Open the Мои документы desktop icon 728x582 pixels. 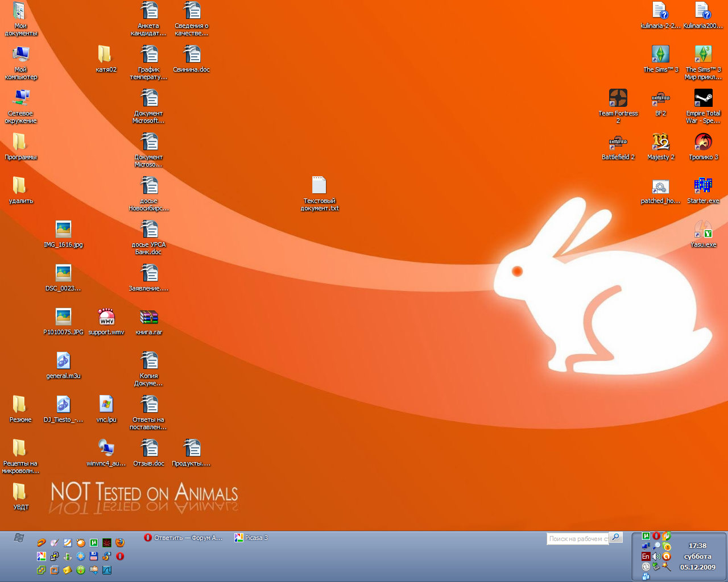pyautogui.click(x=20, y=18)
